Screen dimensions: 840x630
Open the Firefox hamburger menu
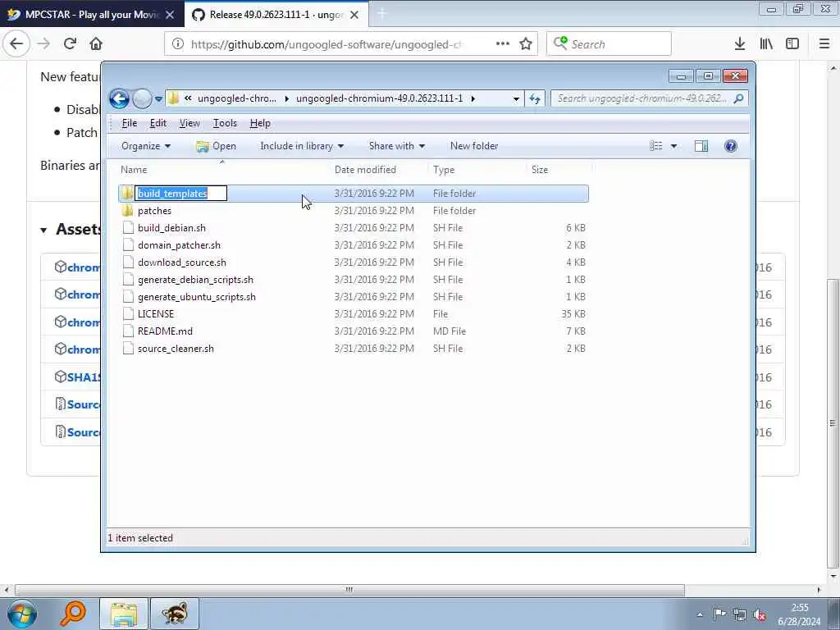pyautogui.click(x=824, y=44)
